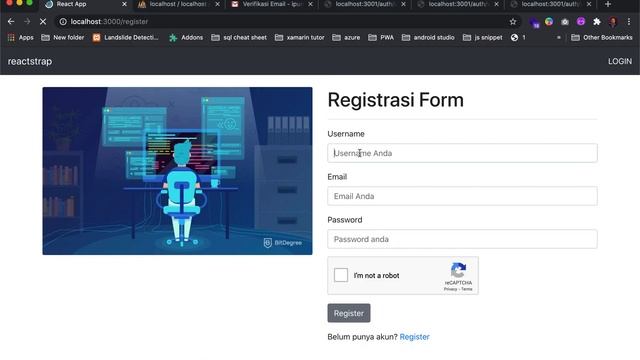Open the Chrome three-dot menu
Screen dimensions: 640x360
[x=629, y=22]
